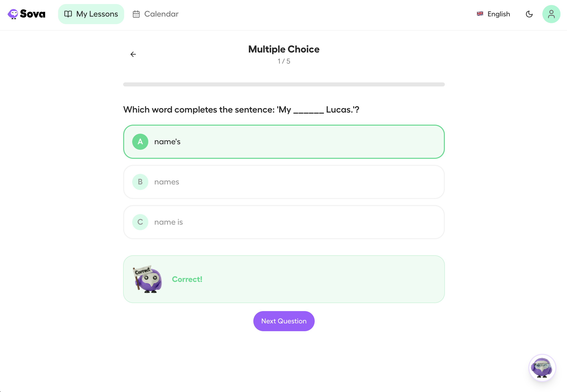This screenshot has height=392, width=567.
Task: Toggle answer option A name's
Action: (x=284, y=141)
